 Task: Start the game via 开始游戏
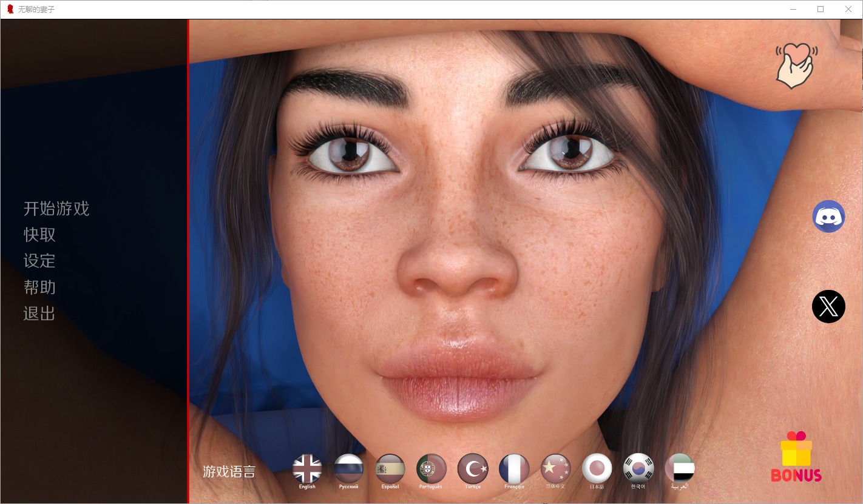(56, 209)
